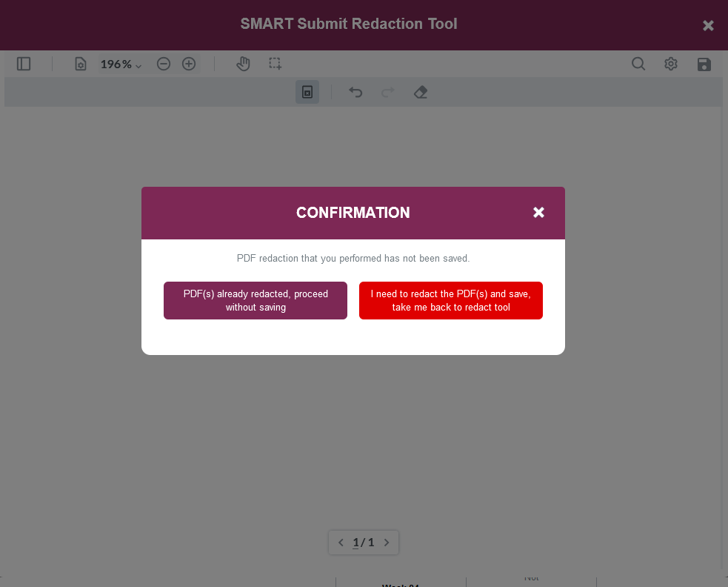
Task: Dismiss the CONFIRMATION dialog with its X
Action: point(538,213)
